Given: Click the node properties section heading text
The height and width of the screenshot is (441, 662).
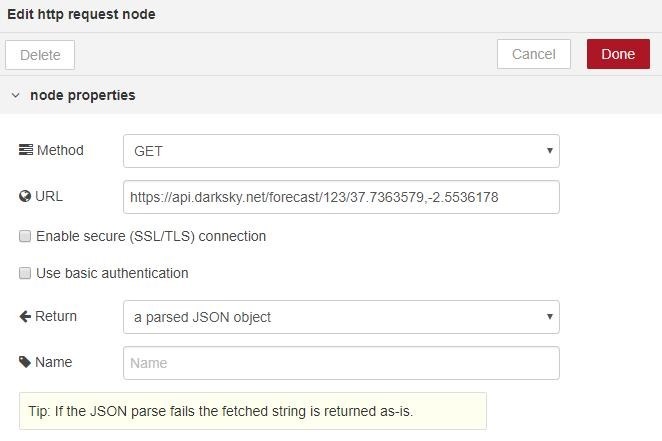Looking at the screenshot, I should pyautogui.click(x=83, y=96).
